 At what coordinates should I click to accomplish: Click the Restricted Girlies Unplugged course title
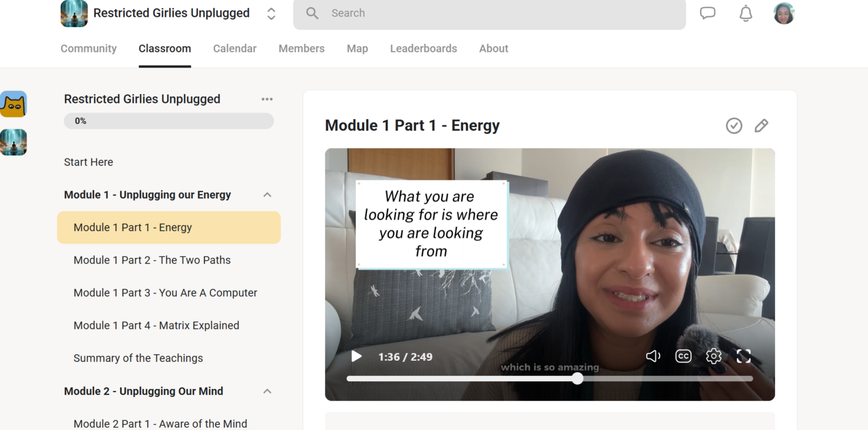142,99
